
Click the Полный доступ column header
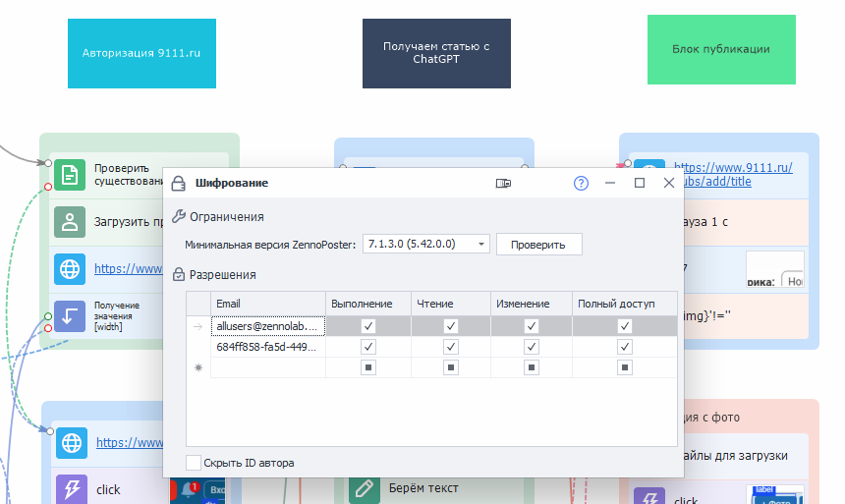(x=625, y=304)
